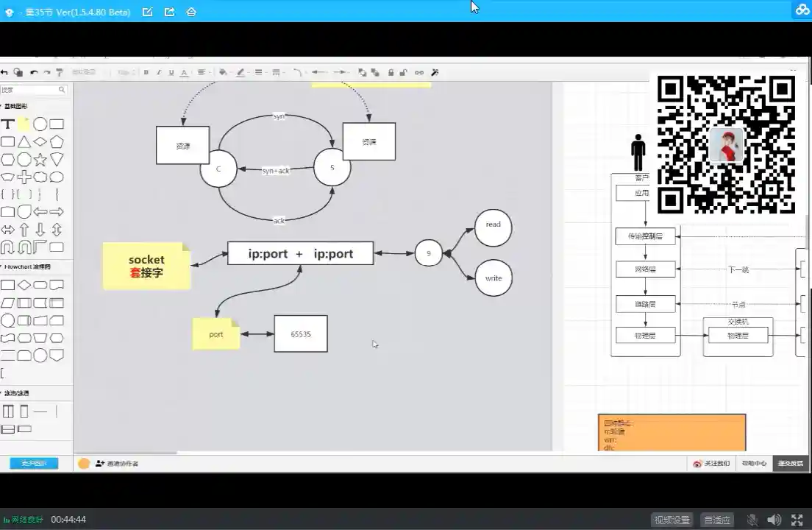
Task: Open the help center link
Action: (754, 464)
